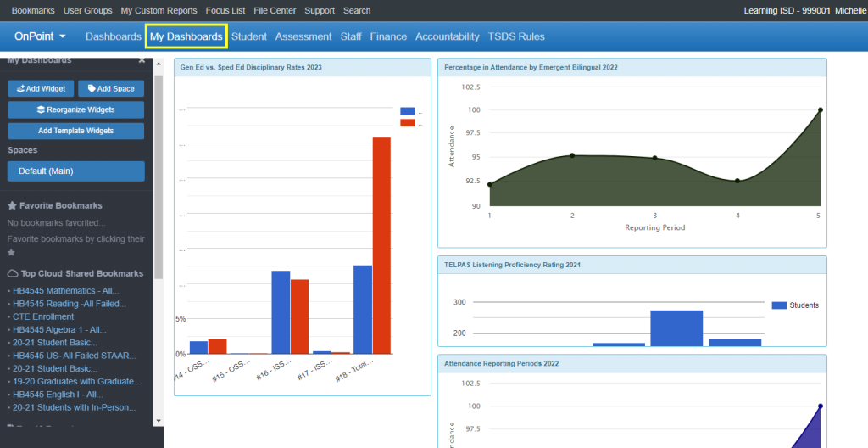This screenshot has width=868, height=448.
Task: Open HB4545 English I - All... bookmark
Action: [x=58, y=395]
